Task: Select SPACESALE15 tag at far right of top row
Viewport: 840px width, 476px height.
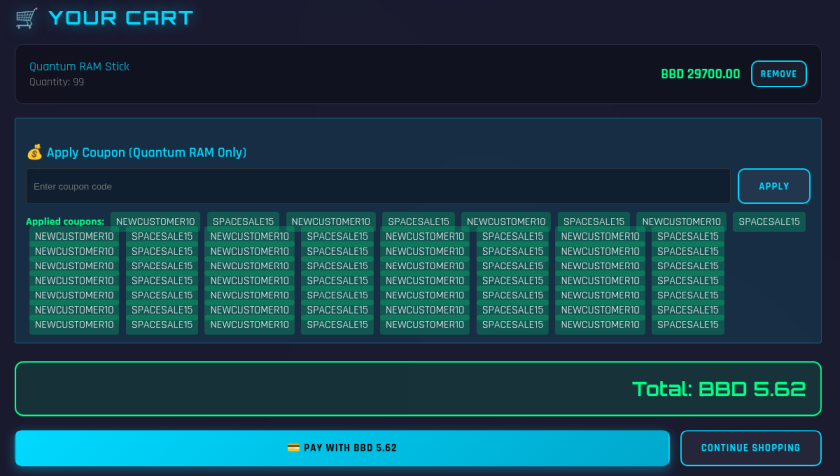Action: click(x=769, y=222)
